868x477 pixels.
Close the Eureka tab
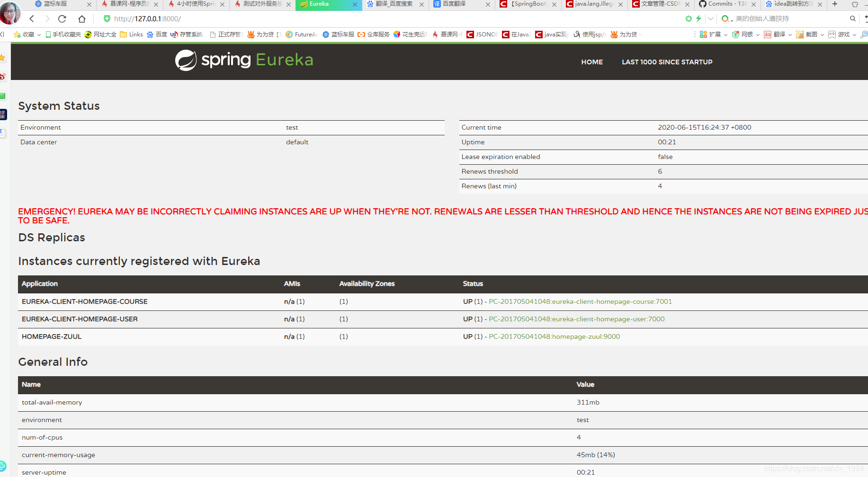point(355,4)
